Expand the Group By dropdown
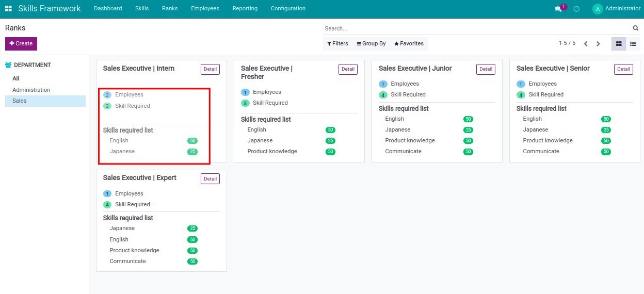644x294 pixels. pos(371,44)
